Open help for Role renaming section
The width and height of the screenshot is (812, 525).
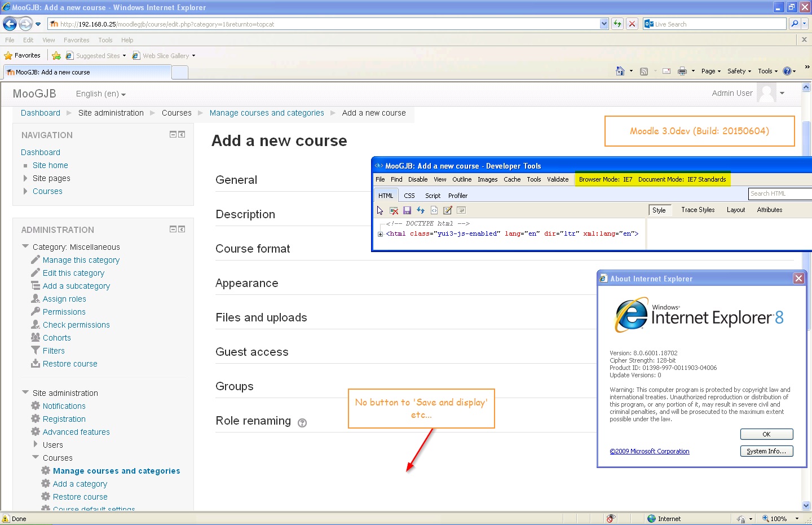pos(302,423)
